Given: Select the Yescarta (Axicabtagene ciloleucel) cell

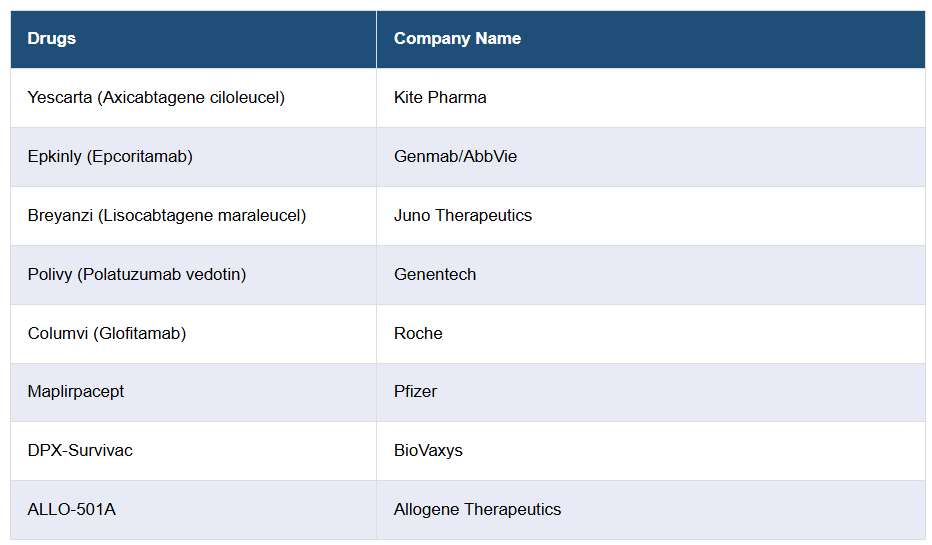Looking at the screenshot, I should pyautogui.click(x=156, y=98).
